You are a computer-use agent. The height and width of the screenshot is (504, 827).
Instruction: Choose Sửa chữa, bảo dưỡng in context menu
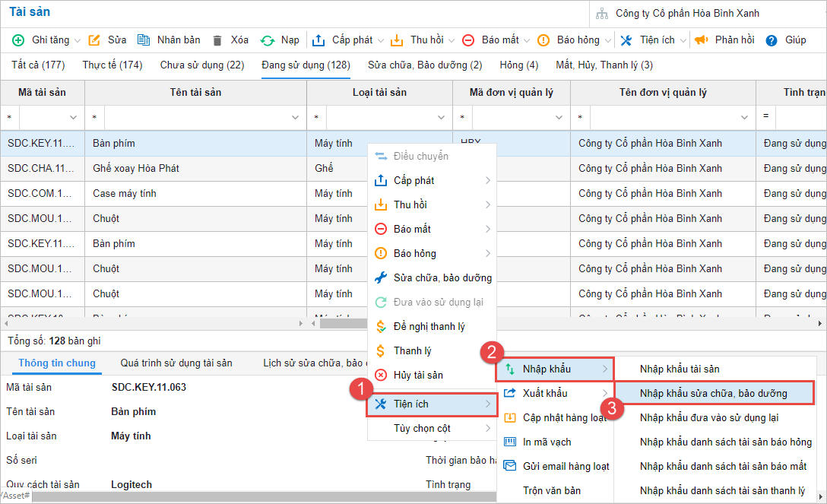[442, 277]
